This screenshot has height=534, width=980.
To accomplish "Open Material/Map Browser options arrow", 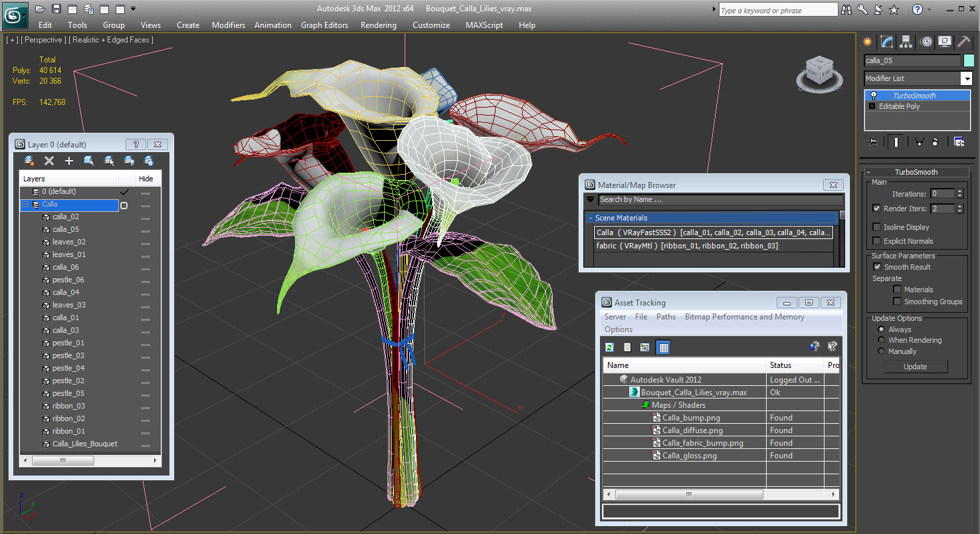I will pos(590,199).
